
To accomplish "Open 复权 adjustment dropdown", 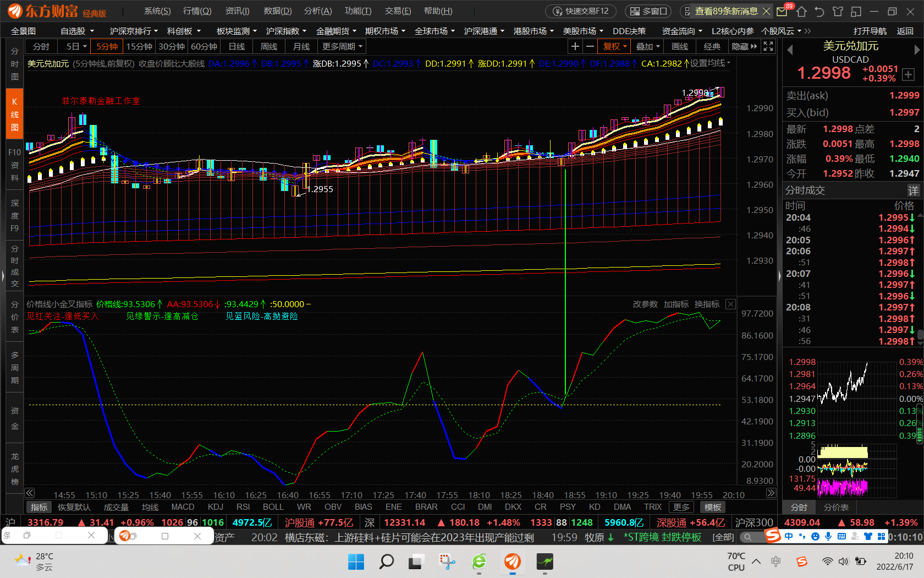I will click(x=614, y=47).
